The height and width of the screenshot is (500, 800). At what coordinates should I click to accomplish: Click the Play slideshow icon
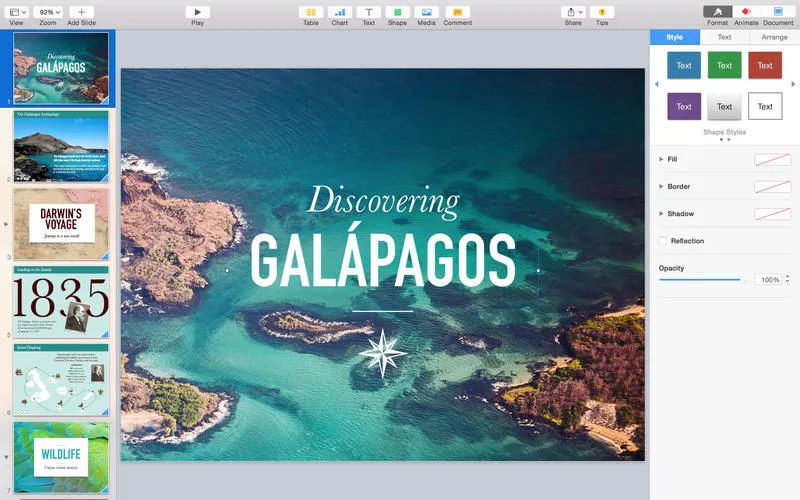197,11
